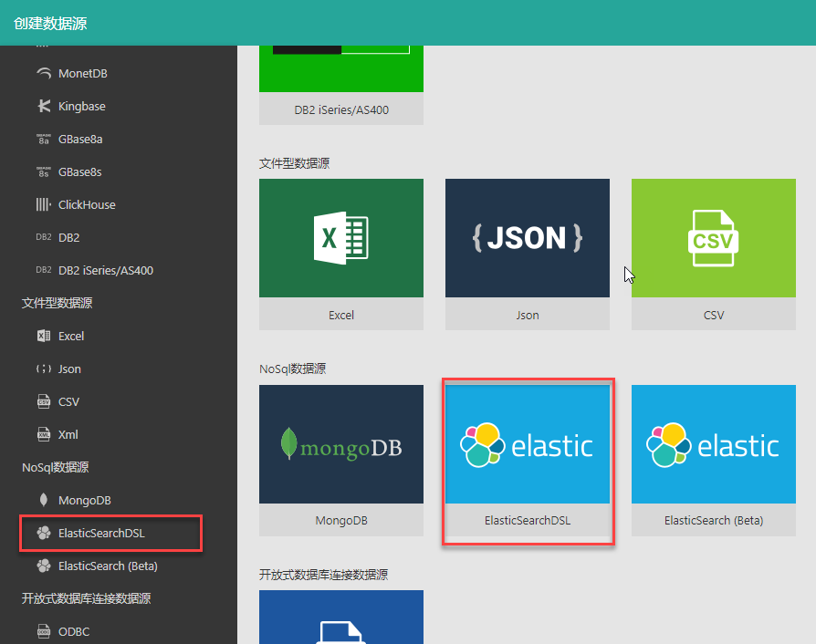Pick the green CSV data source tile
The image size is (816, 644).
pyautogui.click(x=714, y=254)
